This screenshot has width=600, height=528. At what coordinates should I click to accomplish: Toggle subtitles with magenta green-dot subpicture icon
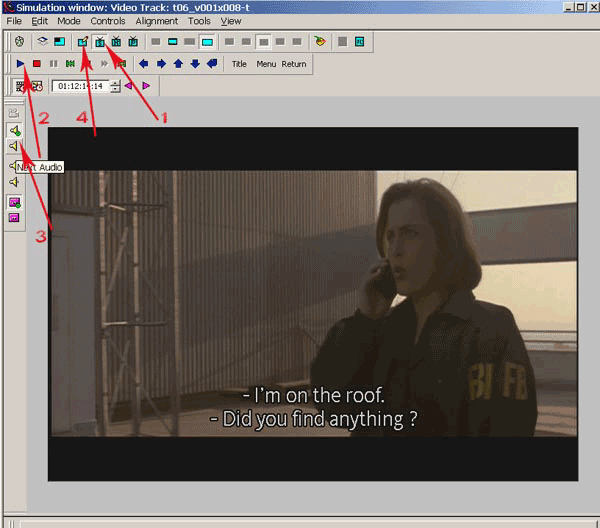[x=14, y=202]
